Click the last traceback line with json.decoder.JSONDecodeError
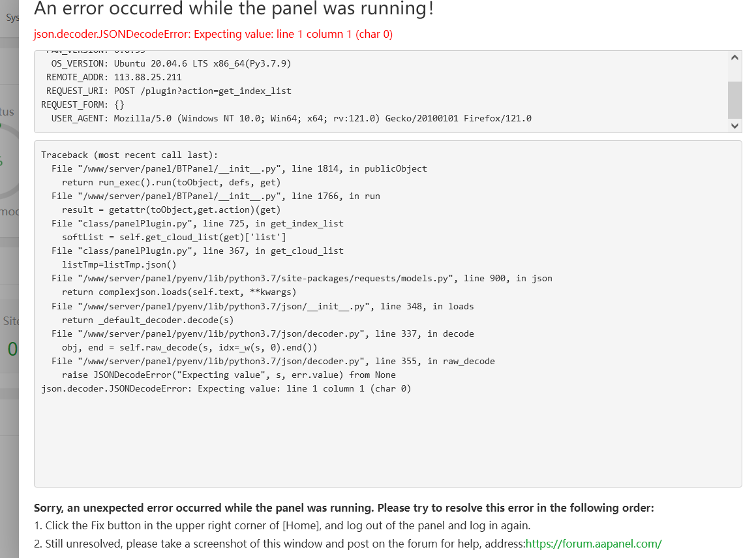 (x=226, y=388)
